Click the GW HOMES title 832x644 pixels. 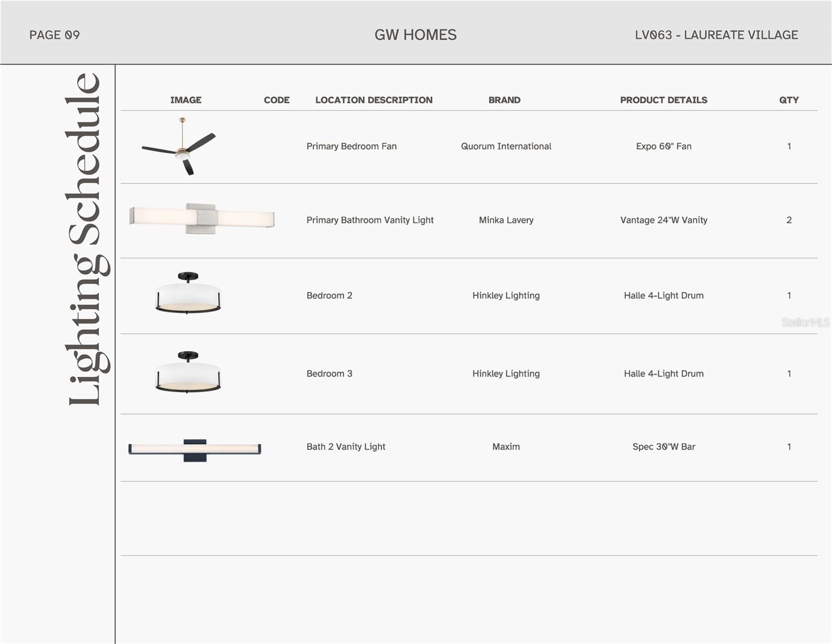(x=415, y=35)
